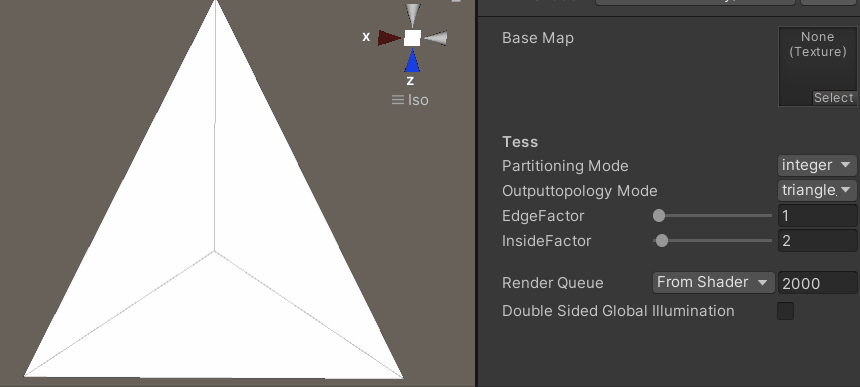The height and width of the screenshot is (387, 860).
Task: Open the Partitioning Mode dropdown
Action: click(817, 165)
